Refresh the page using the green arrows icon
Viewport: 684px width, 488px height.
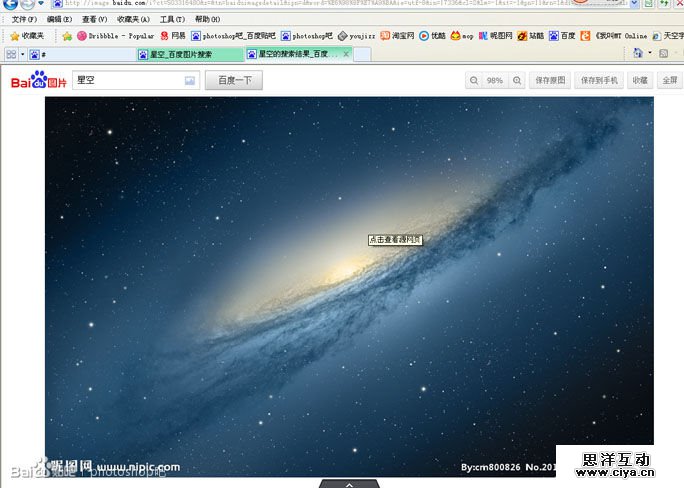pos(664,4)
